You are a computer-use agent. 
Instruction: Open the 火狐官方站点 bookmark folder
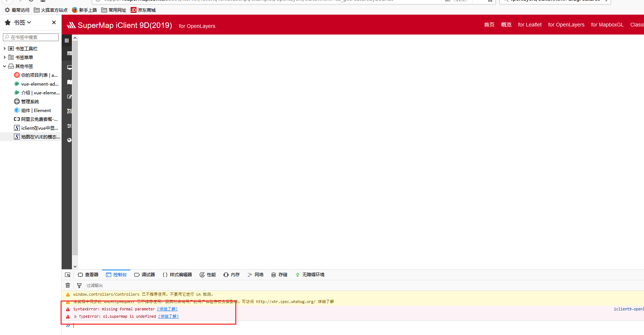[51, 10]
